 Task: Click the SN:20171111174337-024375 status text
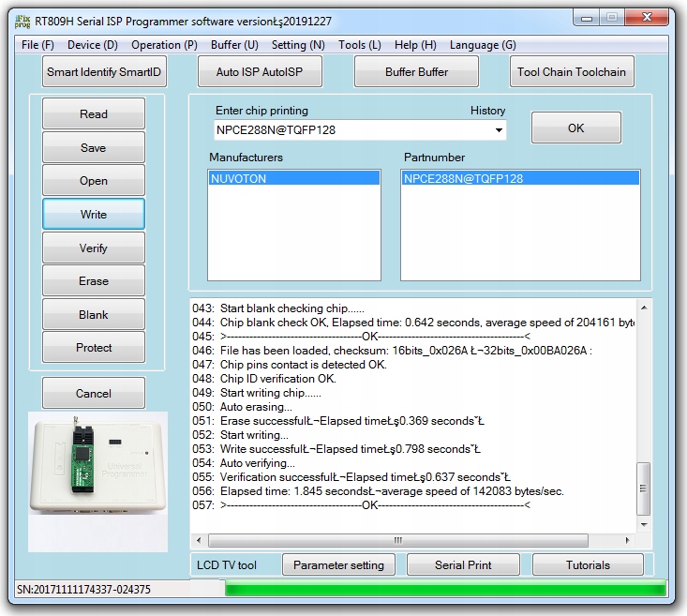83,589
